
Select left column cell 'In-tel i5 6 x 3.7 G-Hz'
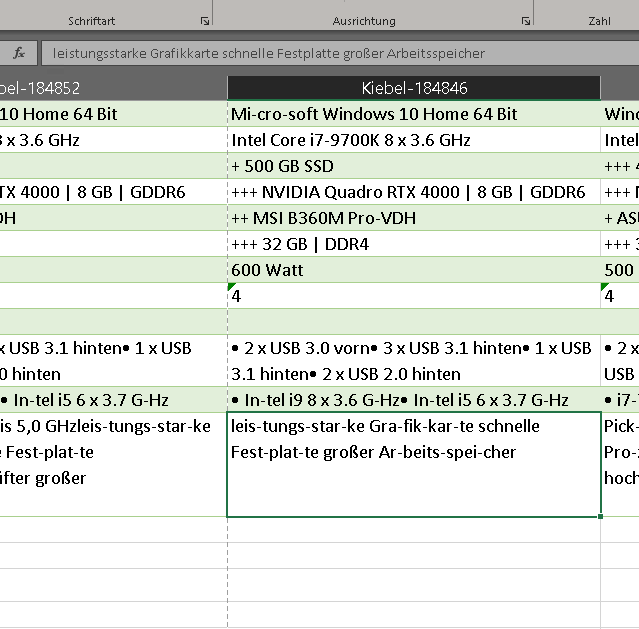tap(113, 400)
